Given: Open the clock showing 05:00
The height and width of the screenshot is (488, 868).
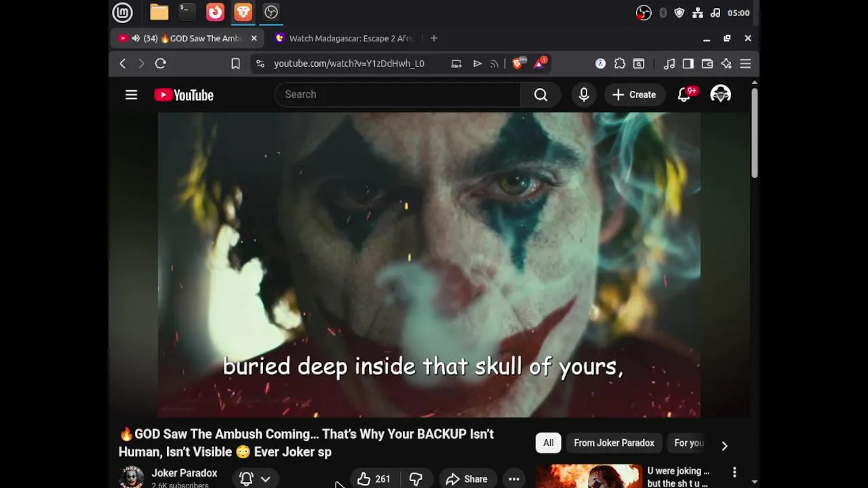Looking at the screenshot, I should [x=738, y=13].
